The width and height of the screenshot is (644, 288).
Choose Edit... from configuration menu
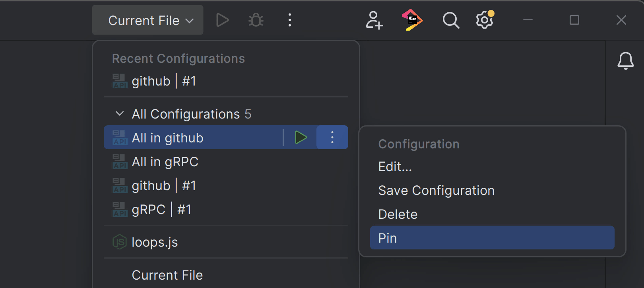395,167
